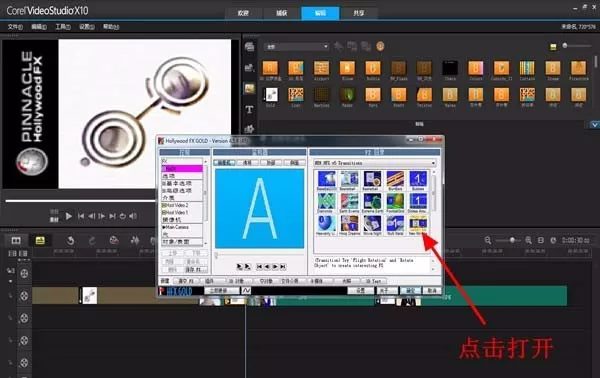Expand 高级选项 in Hollywood FX list
This screenshot has height=378, width=600.
[182, 191]
